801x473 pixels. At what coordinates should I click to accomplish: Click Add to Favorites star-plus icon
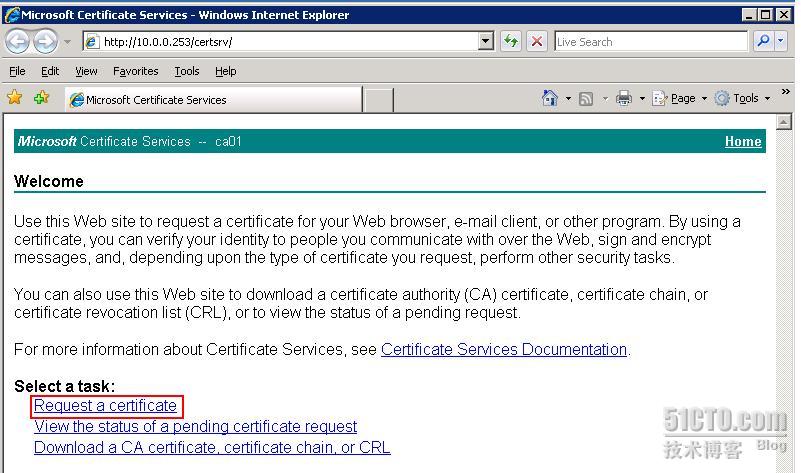41,97
